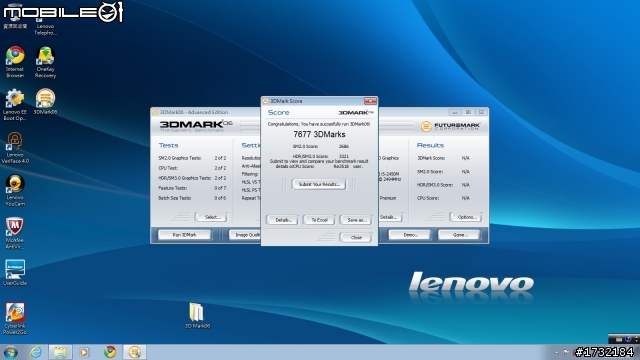Click the 7677 3DMarks score text
Image resolution: width=640 pixels, height=360 pixels.
click(x=319, y=134)
